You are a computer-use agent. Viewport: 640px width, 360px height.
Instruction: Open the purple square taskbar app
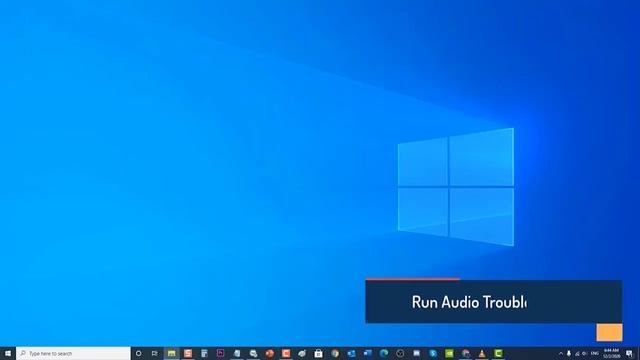[x=220, y=353]
